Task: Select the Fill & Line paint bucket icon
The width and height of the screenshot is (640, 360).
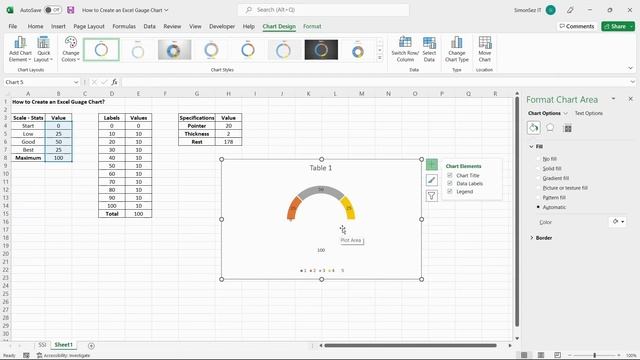Action: click(x=533, y=128)
